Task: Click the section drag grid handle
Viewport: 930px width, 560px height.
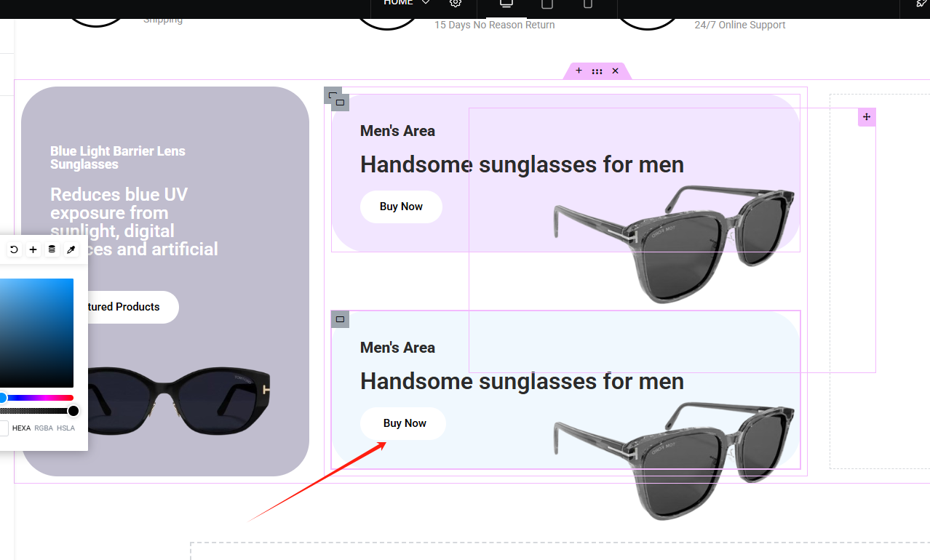Action: 597,71
